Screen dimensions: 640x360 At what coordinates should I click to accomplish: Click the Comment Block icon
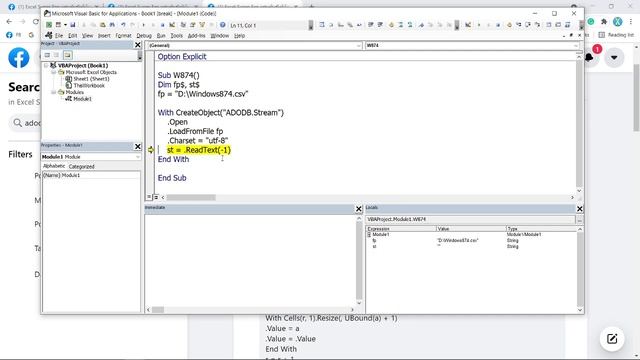(401, 25)
